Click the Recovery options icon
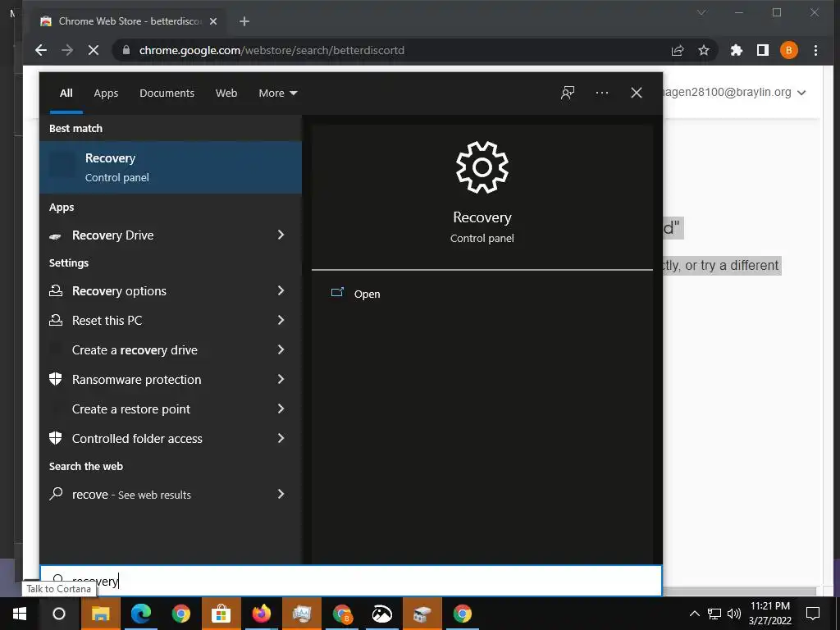840x630 pixels. tap(56, 290)
